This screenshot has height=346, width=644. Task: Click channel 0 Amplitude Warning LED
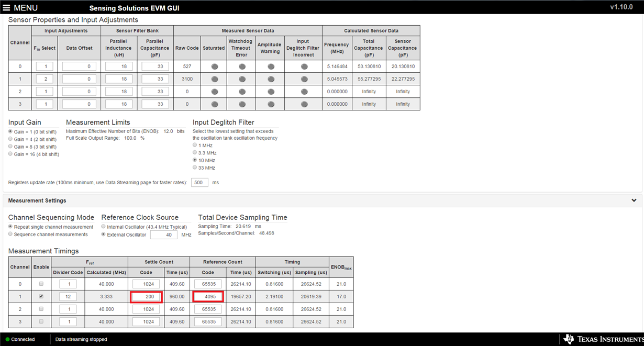[x=271, y=66]
